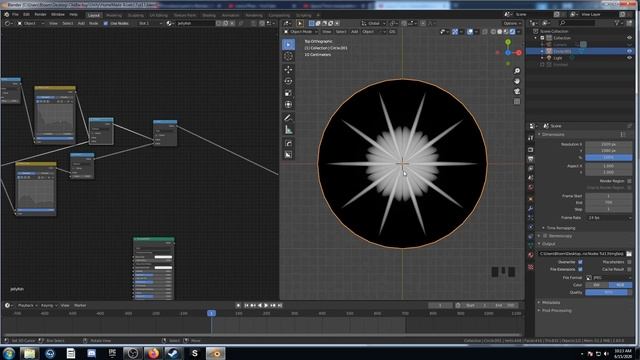Screen dimensions: 640x360
Task: Select the Measure tool in the viewport toolbar
Action: tap(288, 130)
